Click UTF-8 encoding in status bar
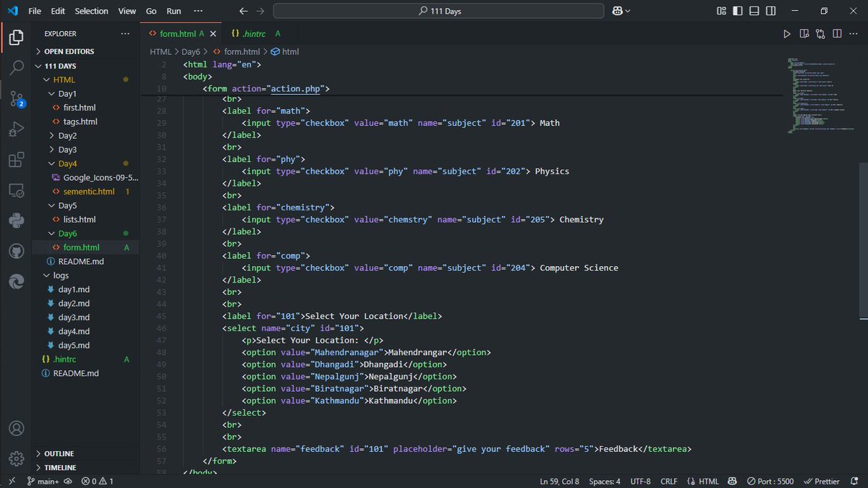 tap(640, 481)
